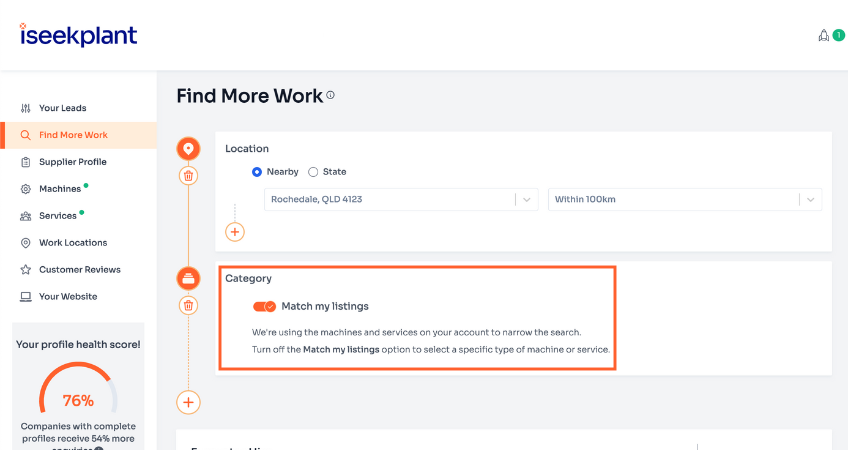Select the Nearby radio button
The width and height of the screenshot is (848, 450).
[x=257, y=172]
